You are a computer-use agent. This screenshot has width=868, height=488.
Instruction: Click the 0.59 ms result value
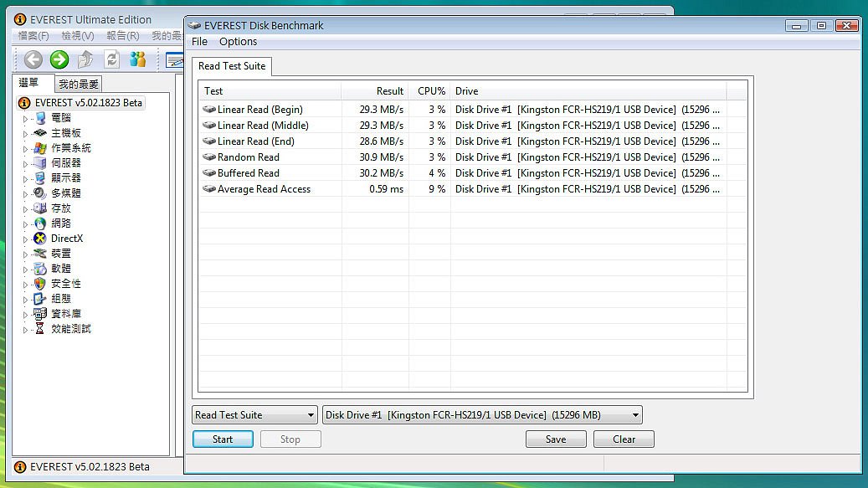(x=387, y=189)
